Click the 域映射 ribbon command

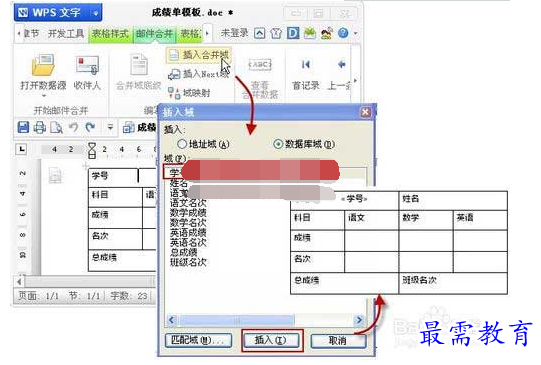189,93
